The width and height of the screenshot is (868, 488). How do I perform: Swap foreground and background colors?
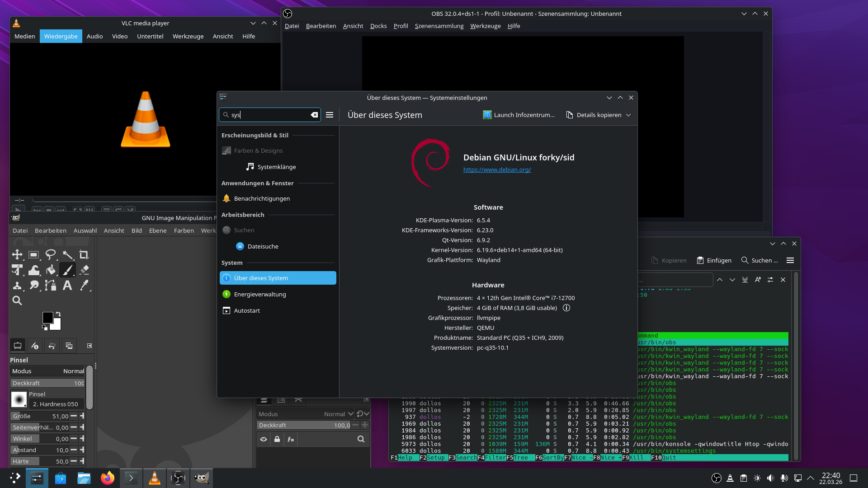58,314
